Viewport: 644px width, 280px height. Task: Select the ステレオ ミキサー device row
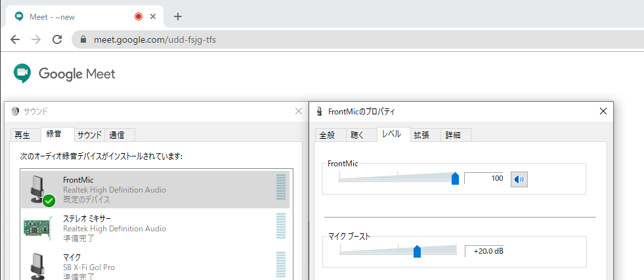tap(155, 228)
